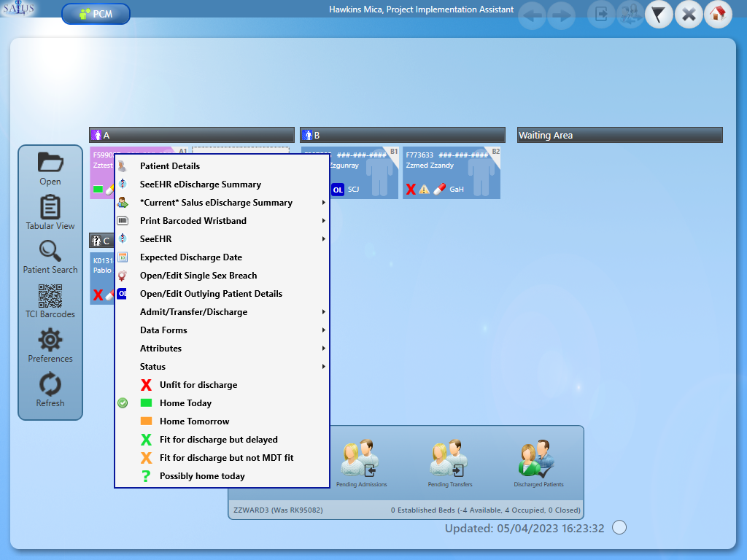Expand Current Salus eDischarge Summary submenu
The width and height of the screenshot is (747, 560).
coord(222,203)
